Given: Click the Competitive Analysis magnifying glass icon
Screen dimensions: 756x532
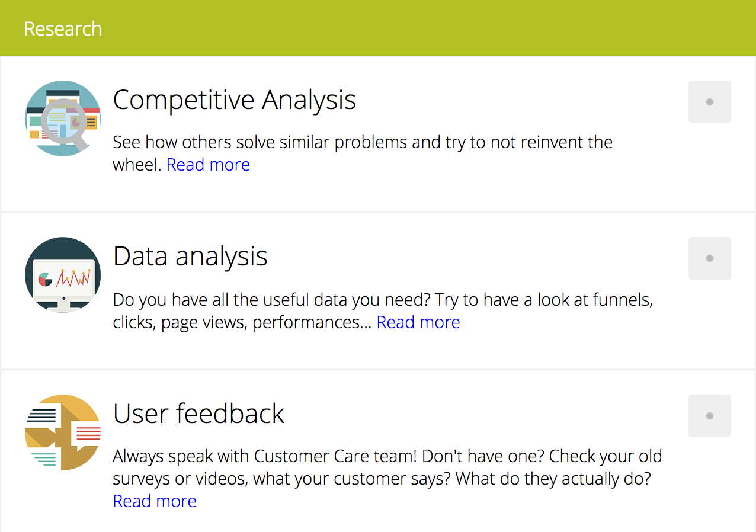Looking at the screenshot, I should [63, 118].
